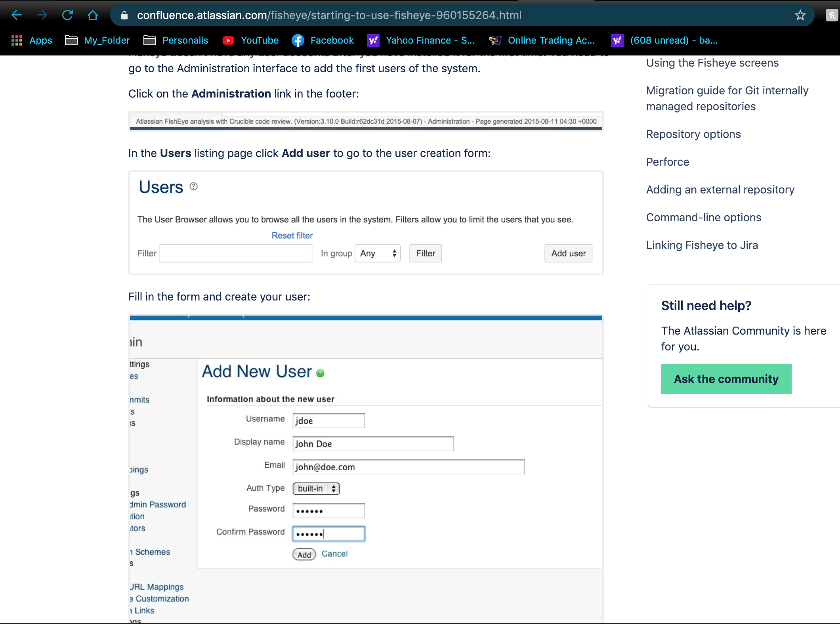Open Adding an external repository link
Image resolution: width=840 pixels, height=624 pixels.
tap(720, 189)
